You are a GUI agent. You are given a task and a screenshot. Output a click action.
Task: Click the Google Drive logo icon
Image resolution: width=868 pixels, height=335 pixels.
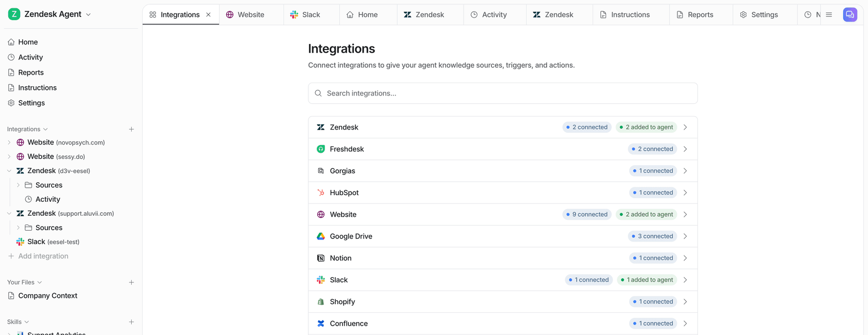click(x=321, y=236)
